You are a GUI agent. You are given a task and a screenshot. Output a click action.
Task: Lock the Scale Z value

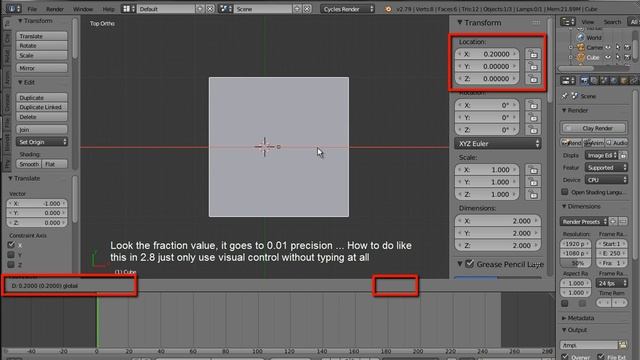point(533,194)
